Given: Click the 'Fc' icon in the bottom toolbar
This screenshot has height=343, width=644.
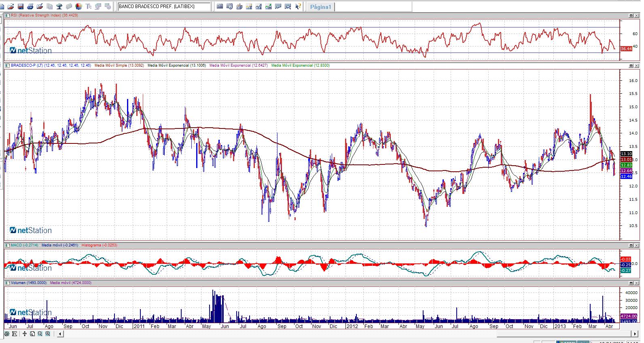Looking at the screenshot, I should point(15,334).
